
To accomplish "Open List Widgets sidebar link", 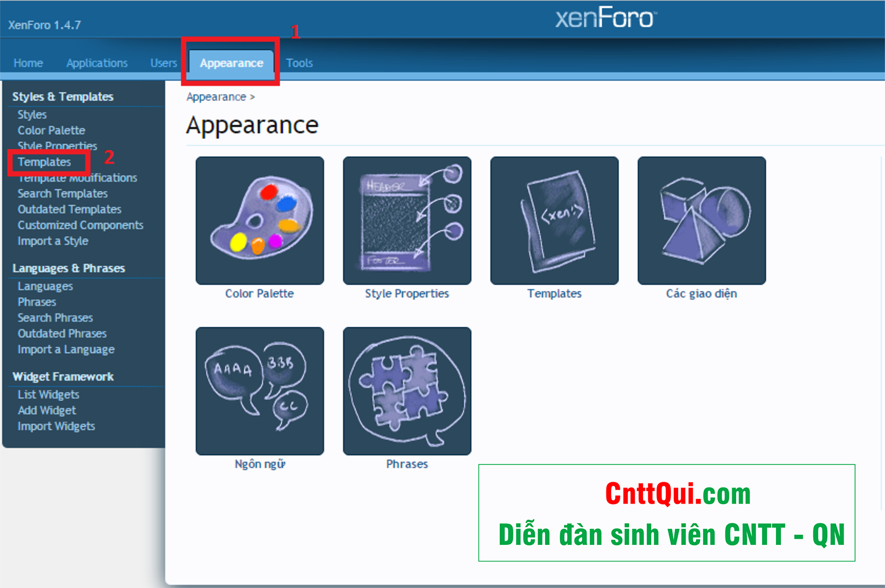I will [x=48, y=394].
